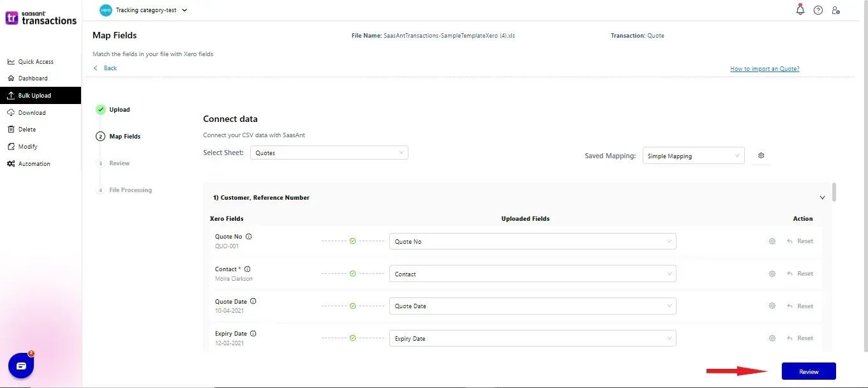
Task: Click the sample value QUO-001
Action: [227, 246]
